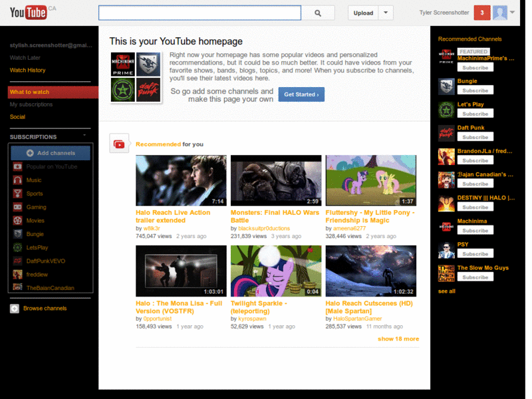Click the Add channels button
The image size is (532, 399).
click(x=51, y=153)
